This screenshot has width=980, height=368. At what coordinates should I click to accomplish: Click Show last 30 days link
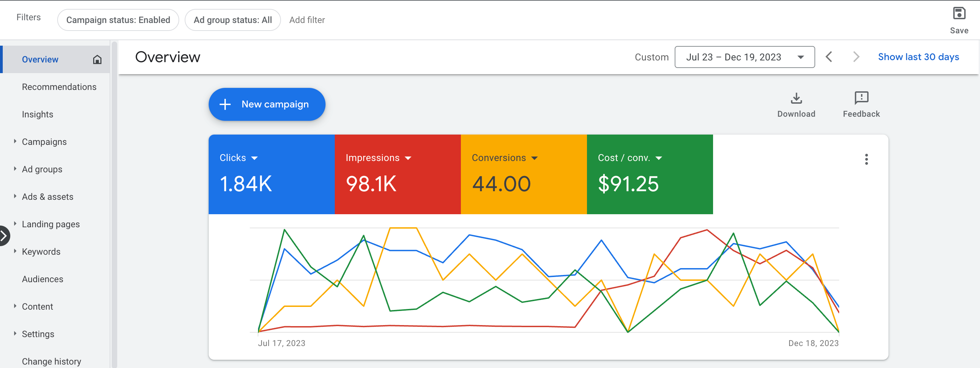click(x=918, y=57)
